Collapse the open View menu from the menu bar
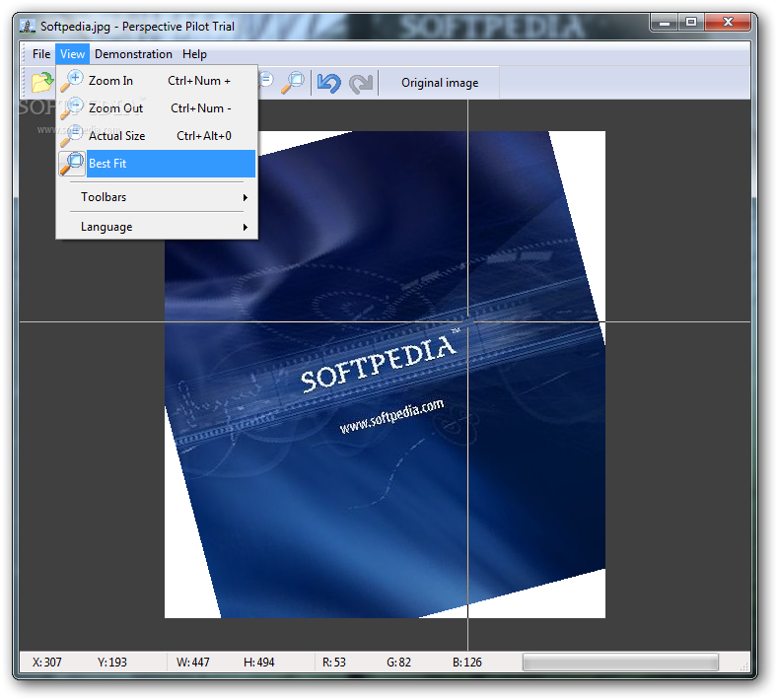Image resolution: width=778 pixels, height=700 pixels. [x=72, y=54]
